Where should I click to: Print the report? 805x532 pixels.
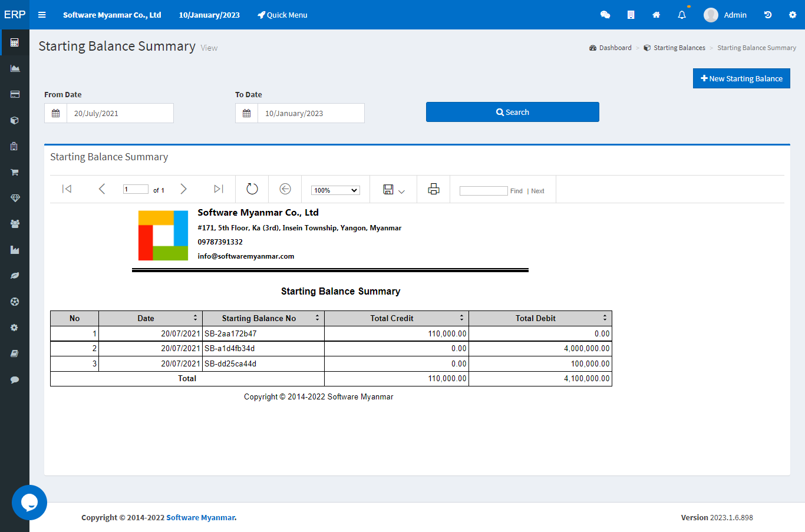[434, 189]
